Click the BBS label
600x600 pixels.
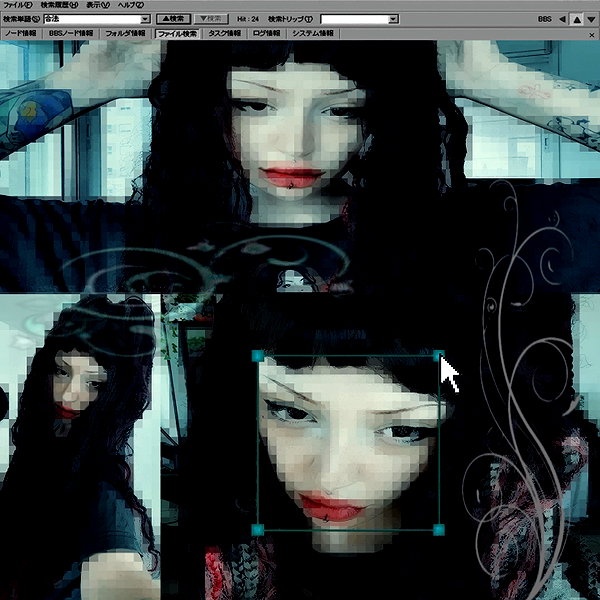click(x=545, y=19)
